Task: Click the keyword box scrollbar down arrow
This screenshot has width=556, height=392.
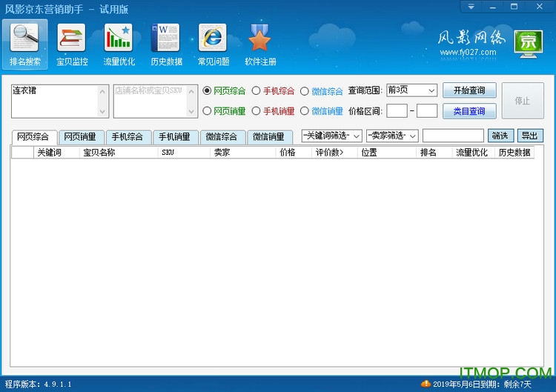Action: 102,112
